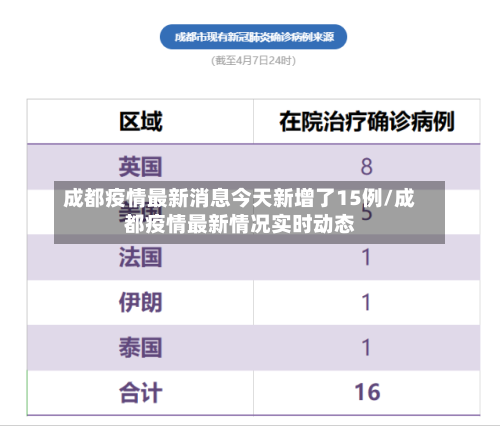
Task: Click the value 1 in the 伊朗 row
Action: pos(367,302)
